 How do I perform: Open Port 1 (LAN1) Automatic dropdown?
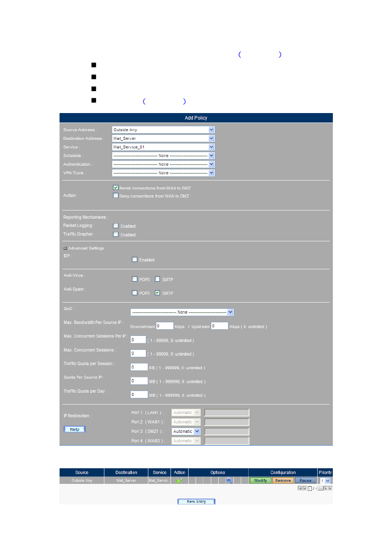[x=186, y=413]
